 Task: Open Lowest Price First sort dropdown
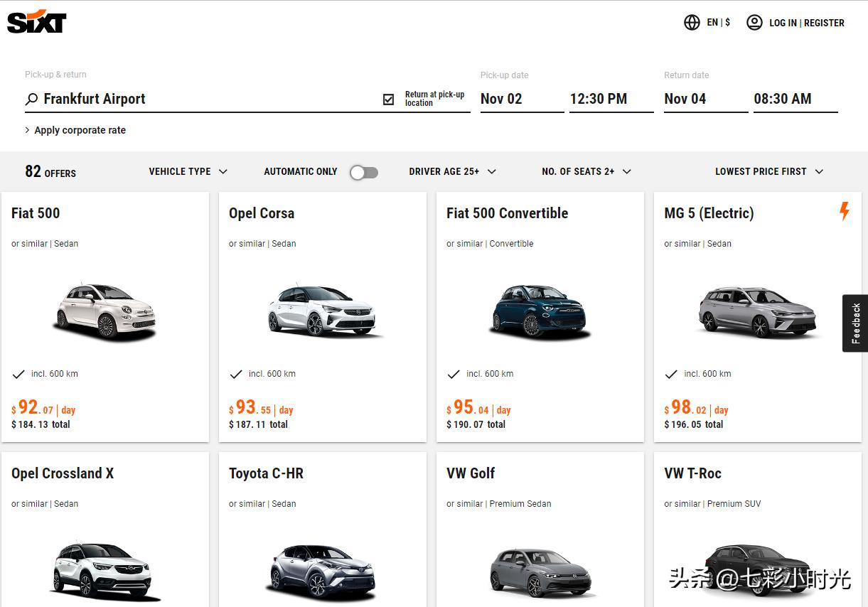point(768,171)
